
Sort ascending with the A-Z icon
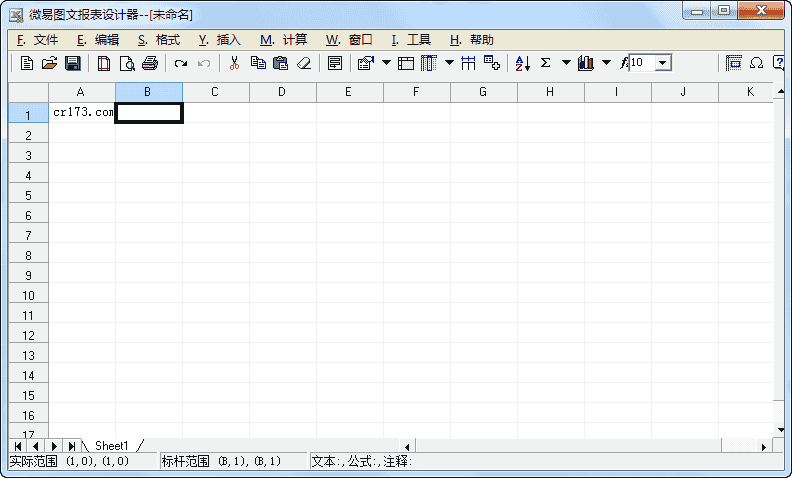tap(522, 63)
